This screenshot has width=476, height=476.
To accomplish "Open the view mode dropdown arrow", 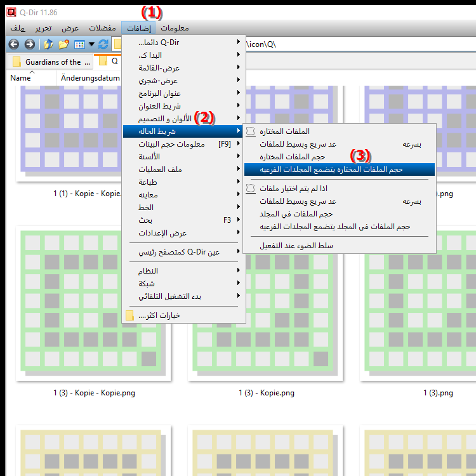I will (x=91, y=44).
